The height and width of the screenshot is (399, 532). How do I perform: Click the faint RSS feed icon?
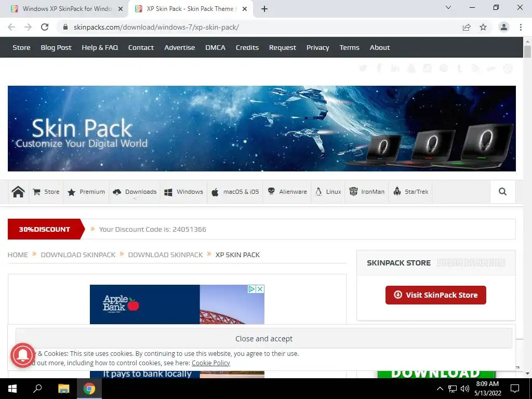click(475, 68)
